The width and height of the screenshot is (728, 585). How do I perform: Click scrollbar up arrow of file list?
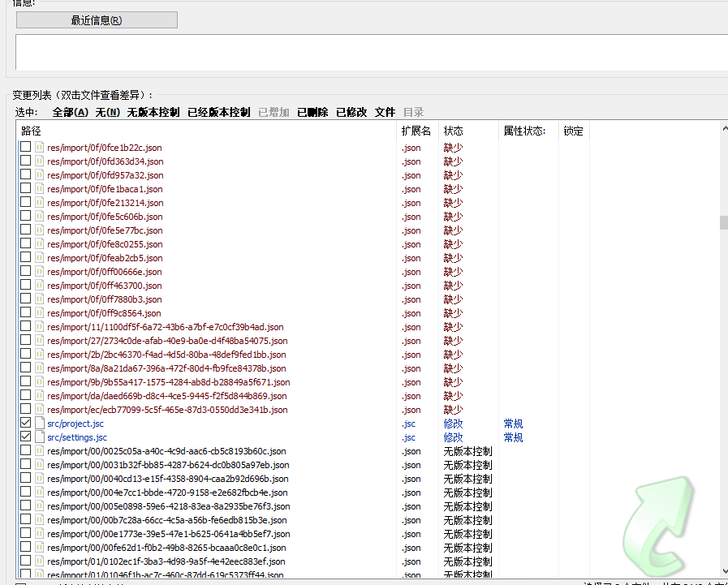(724, 127)
